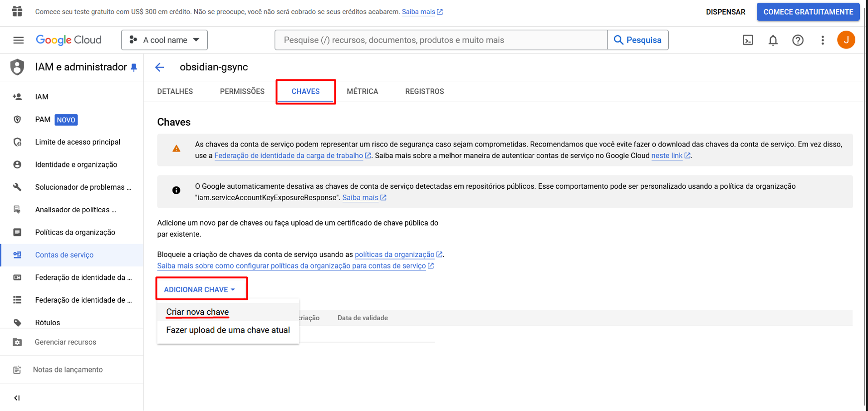
Task: Switch to the DETALHES tab
Action: pyautogui.click(x=175, y=92)
